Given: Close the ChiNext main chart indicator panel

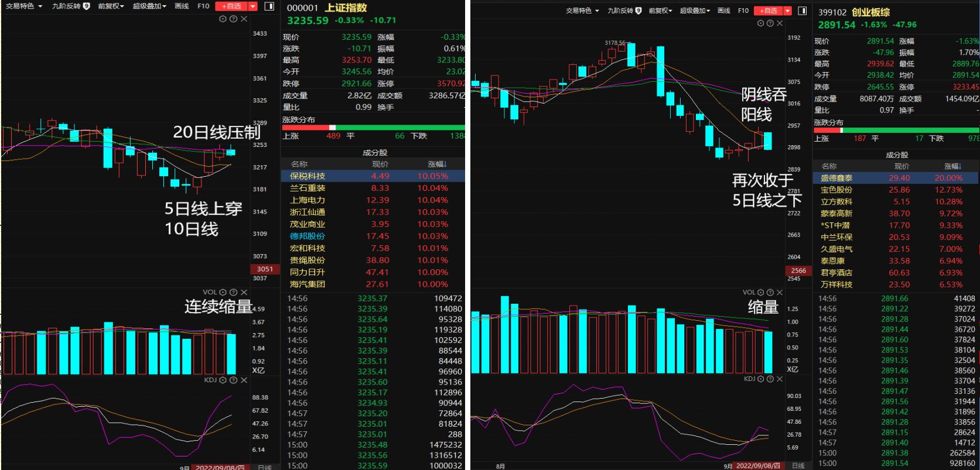Looking at the screenshot, I should (780, 23).
